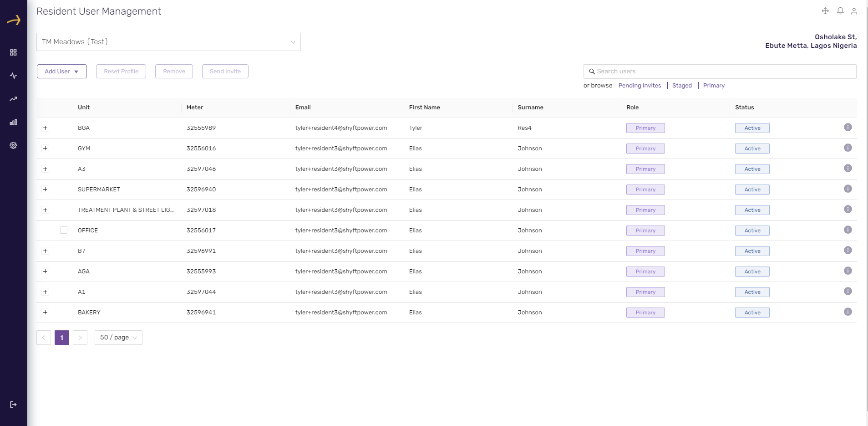Image resolution: width=868 pixels, height=426 pixels.
Task: Click meter number 32556016
Action: click(x=201, y=149)
